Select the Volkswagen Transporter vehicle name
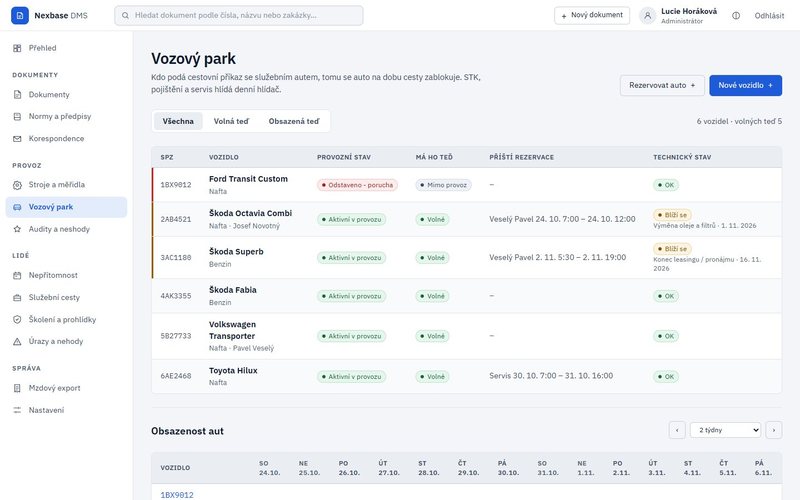The height and width of the screenshot is (500, 800). tap(233, 330)
